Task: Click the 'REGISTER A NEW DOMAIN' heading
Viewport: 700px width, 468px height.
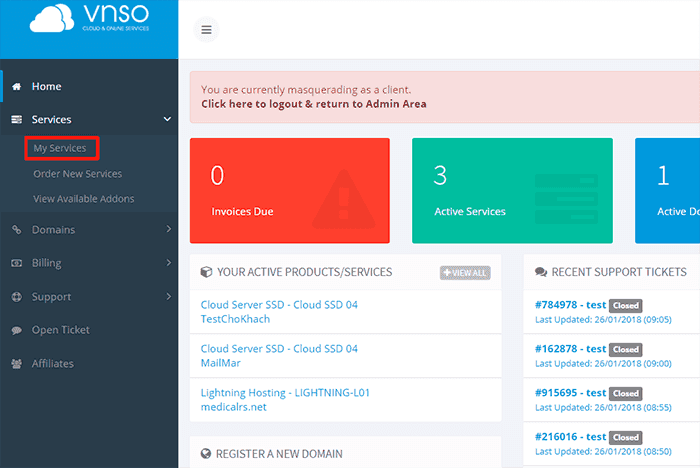Action: coord(279,454)
